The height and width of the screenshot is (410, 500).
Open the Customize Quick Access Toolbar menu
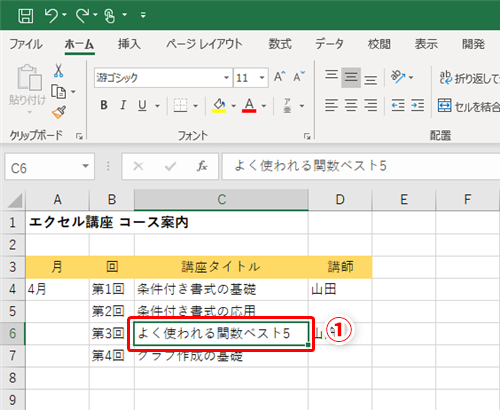click(143, 15)
